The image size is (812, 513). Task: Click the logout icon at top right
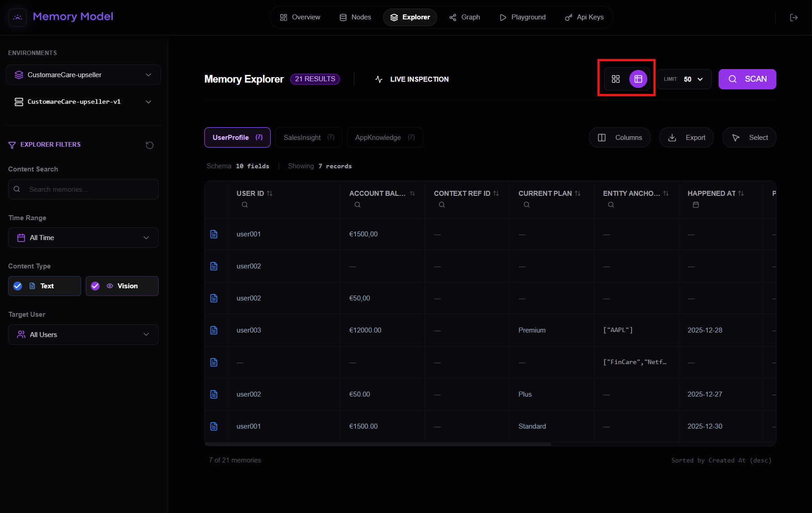coord(794,18)
